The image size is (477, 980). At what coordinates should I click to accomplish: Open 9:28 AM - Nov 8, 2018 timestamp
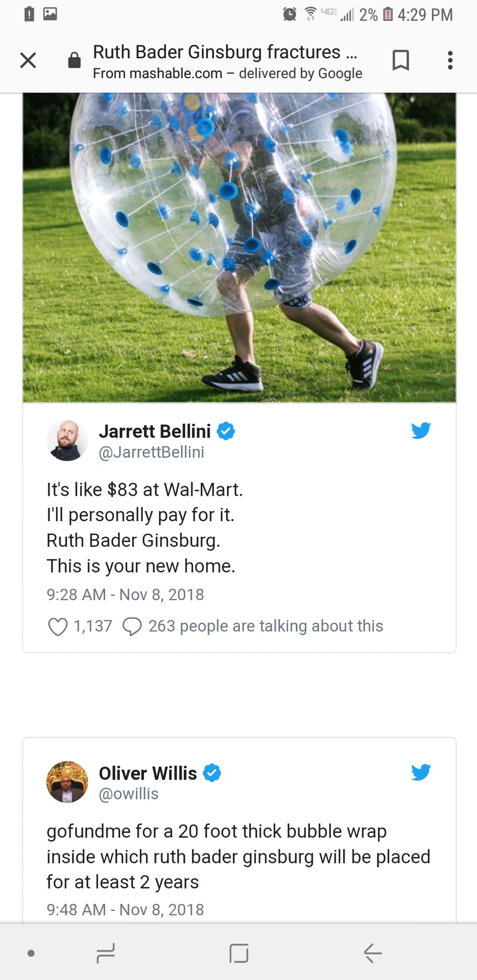(x=125, y=595)
